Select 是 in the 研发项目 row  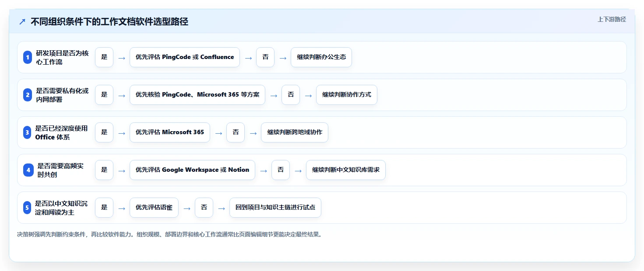(x=104, y=57)
